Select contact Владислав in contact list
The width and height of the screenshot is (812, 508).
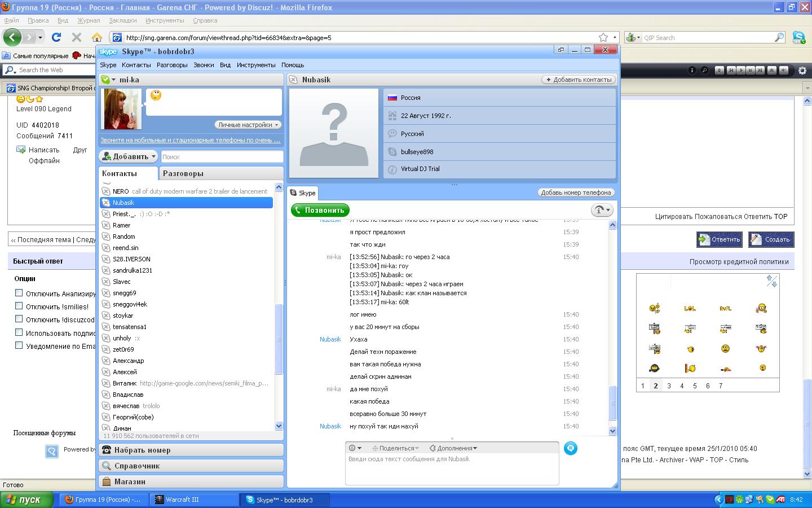pos(187,395)
